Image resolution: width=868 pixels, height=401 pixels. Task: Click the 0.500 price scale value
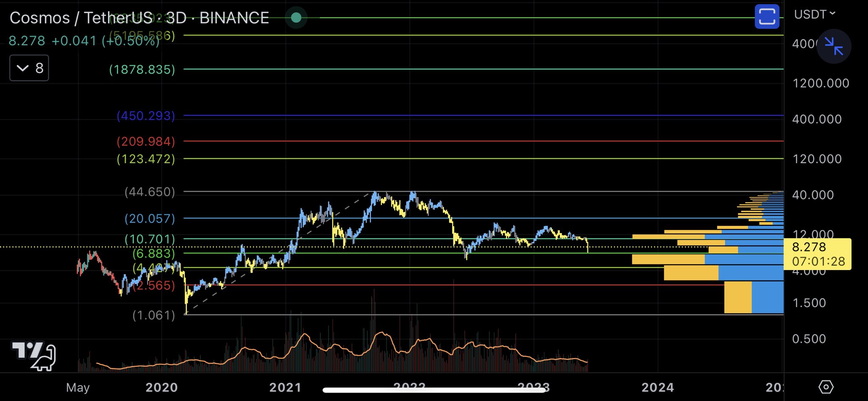[x=809, y=339]
